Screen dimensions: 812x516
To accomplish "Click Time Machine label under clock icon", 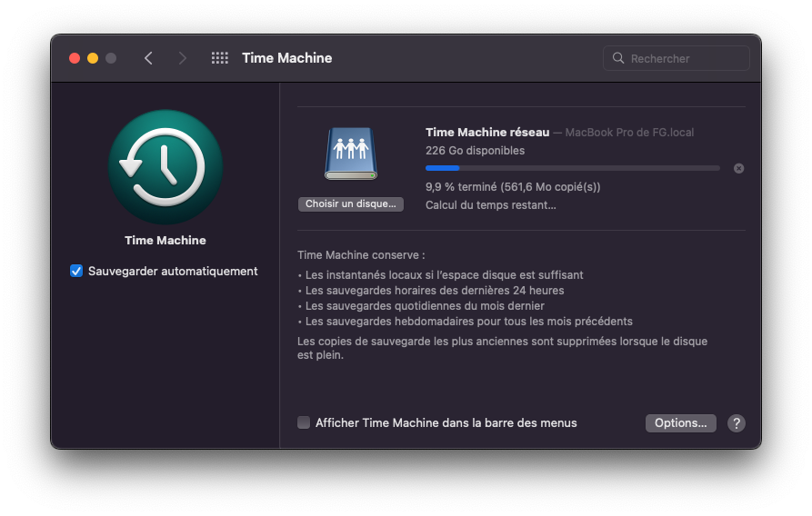I will tap(165, 240).
